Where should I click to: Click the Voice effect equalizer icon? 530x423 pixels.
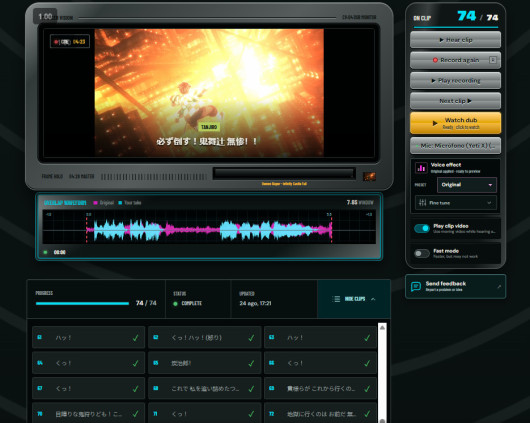421,167
